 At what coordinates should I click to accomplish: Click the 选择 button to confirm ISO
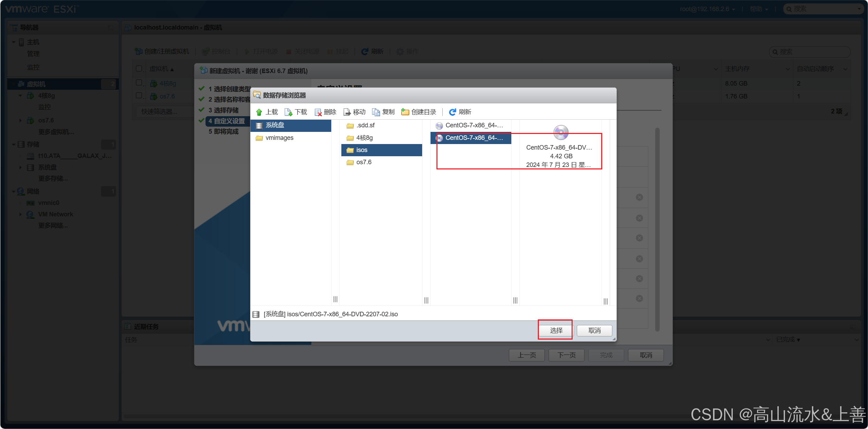point(556,330)
